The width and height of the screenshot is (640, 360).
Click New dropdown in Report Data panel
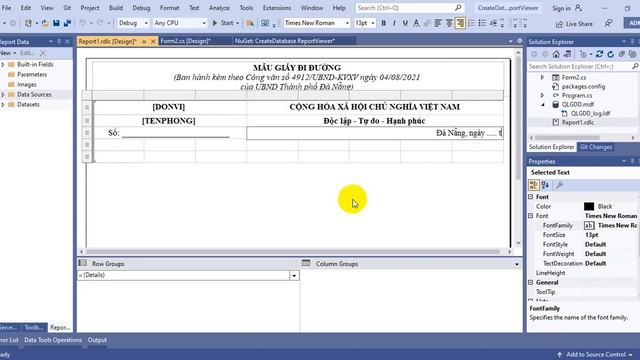(x=8, y=53)
